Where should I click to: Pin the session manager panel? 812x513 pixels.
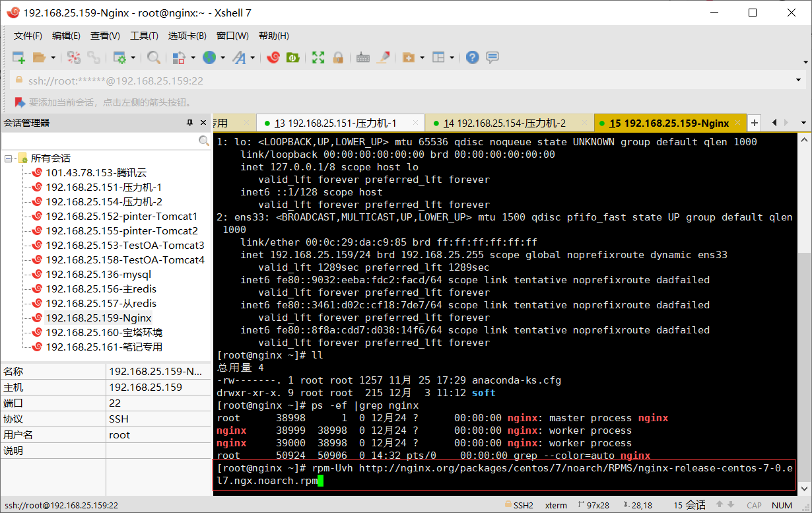point(190,123)
